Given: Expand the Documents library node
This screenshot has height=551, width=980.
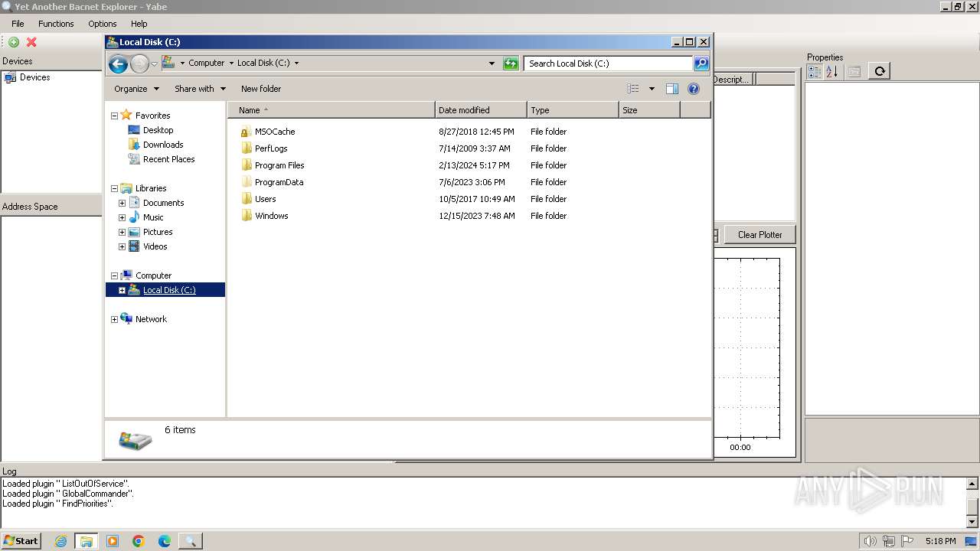Looking at the screenshot, I should coord(122,204).
